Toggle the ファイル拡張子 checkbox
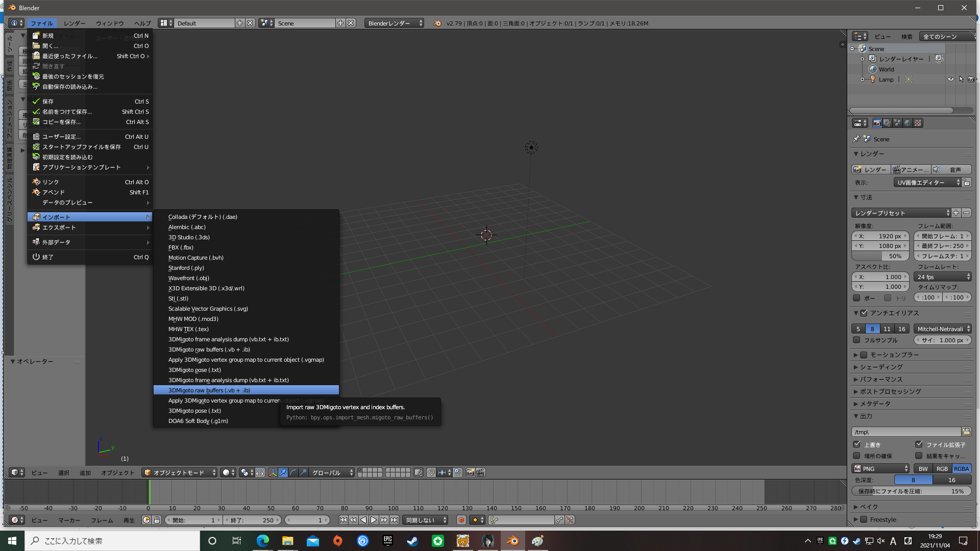Viewport: 980px width, 551px height. click(x=919, y=444)
